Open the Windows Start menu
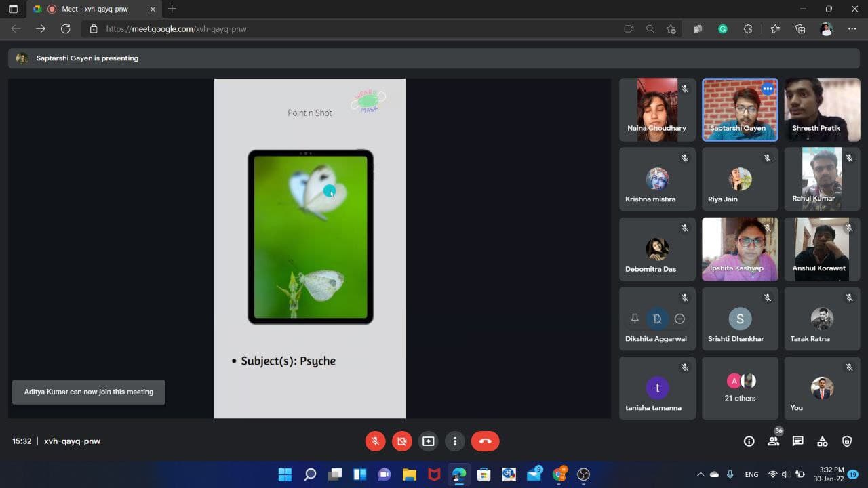 click(285, 474)
